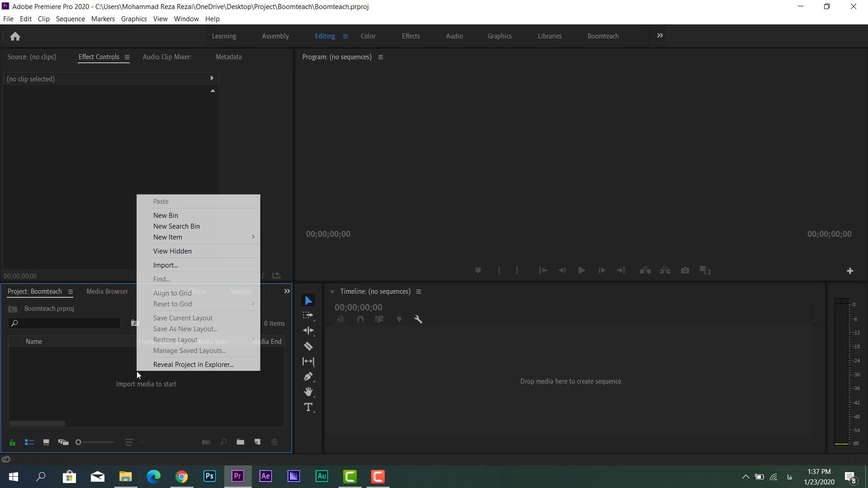Switch project panel to icon view

click(x=46, y=442)
